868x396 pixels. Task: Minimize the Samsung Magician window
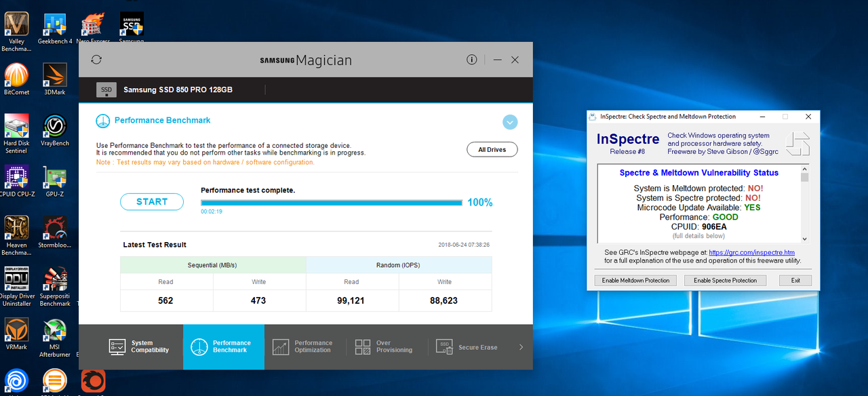click(x=498, y=60)
